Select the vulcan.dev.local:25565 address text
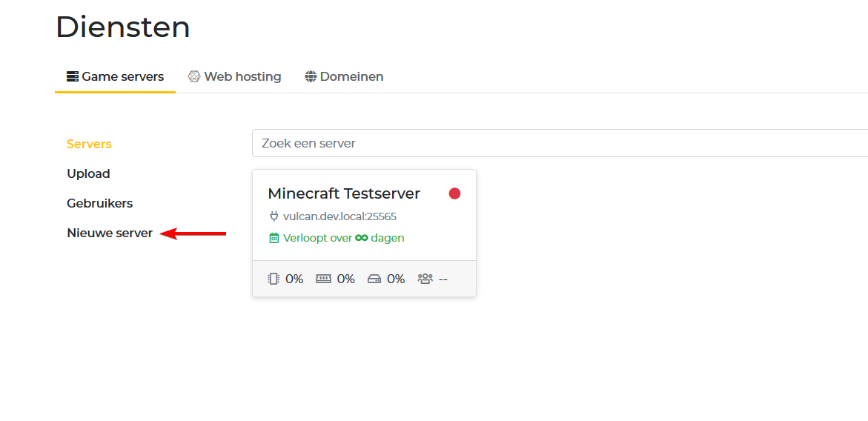This screenshot has height=421, width=868. click(x=339, y=216)
